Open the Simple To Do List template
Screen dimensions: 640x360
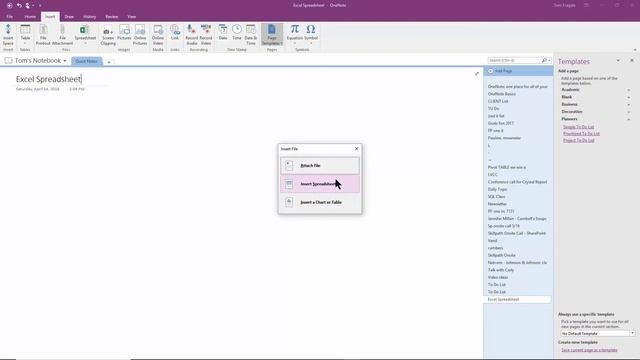click(x=578, y=127)
